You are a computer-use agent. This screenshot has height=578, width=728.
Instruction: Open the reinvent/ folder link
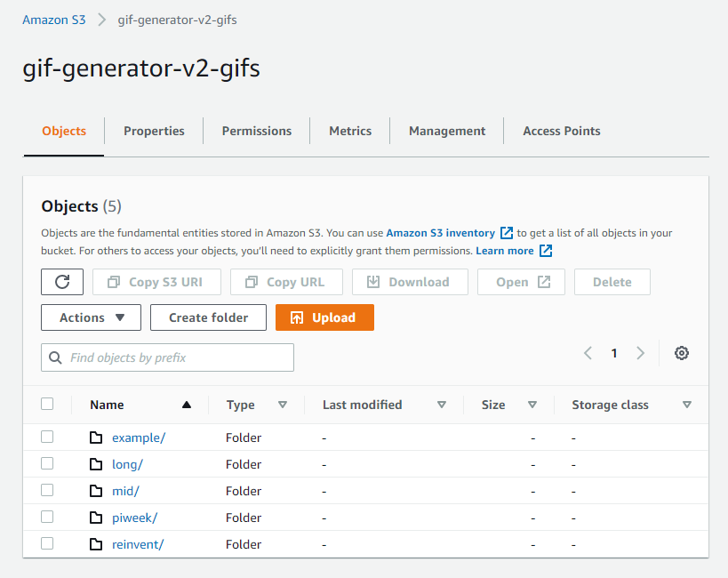138,544
